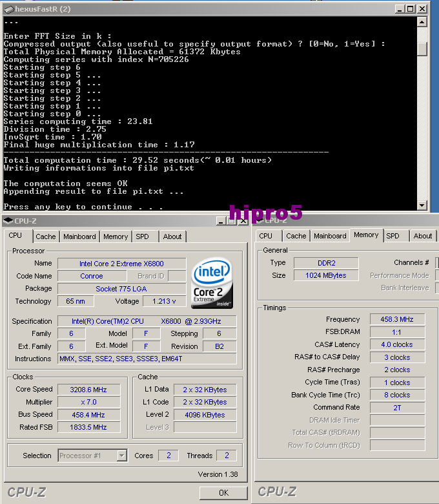Click the CPU-Z icon in the left window title bar
The image size is (439, 504).
pyautogui.click(x=8, y=221)
